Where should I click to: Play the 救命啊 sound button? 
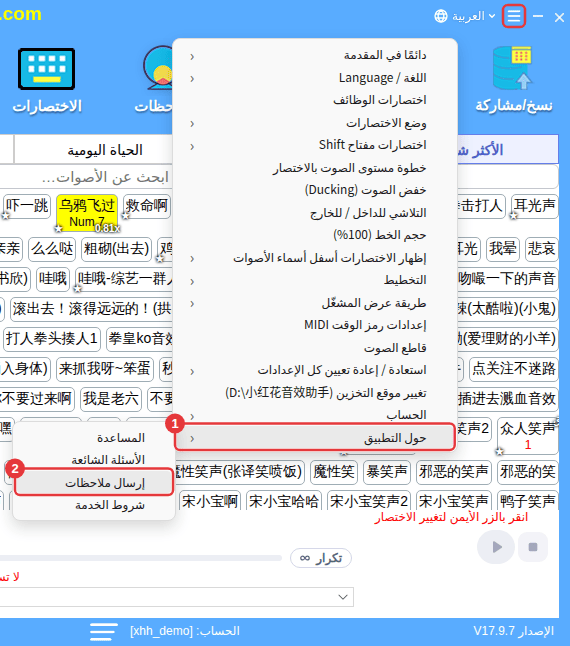pyautogui.click(x=147, y=206)
